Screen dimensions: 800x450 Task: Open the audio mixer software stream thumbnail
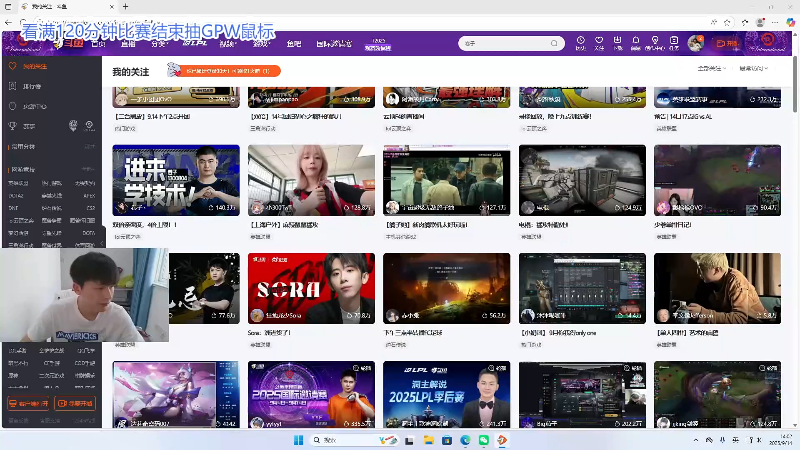582,288
